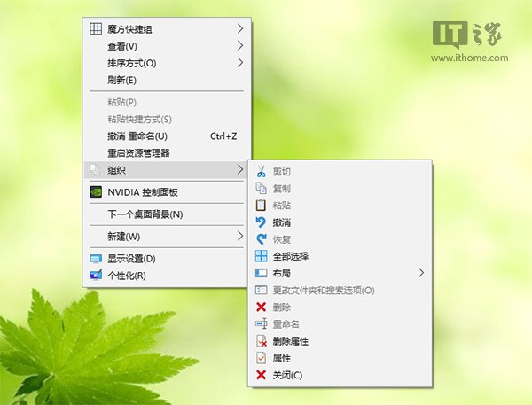The image size is (532, 405).
Task: Click the 重命名 rename cursor icon
Action: click(261, 324)
